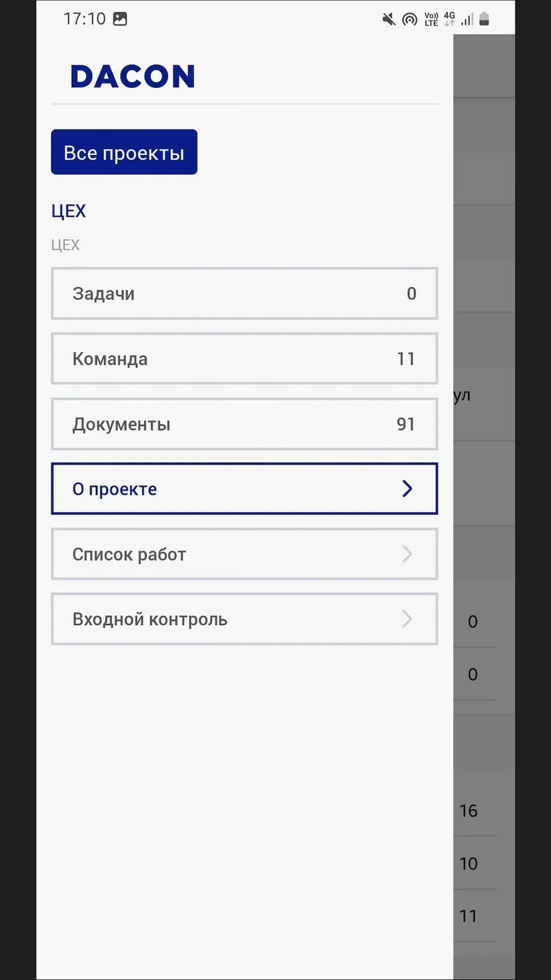Tap the Команда count 11
Image resolution: width=551 pixels, height=980 pixels.
(x=406, y=359)
